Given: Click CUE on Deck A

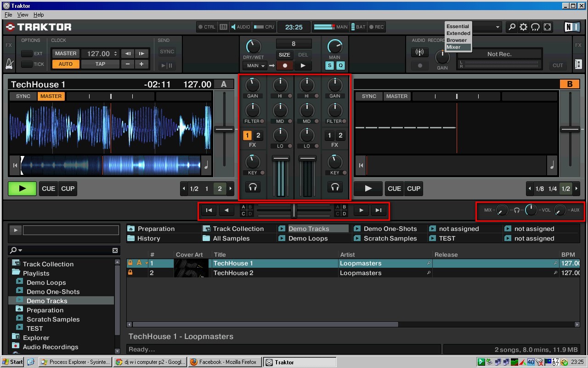Looking at the screenshot, I should point(48,189).
